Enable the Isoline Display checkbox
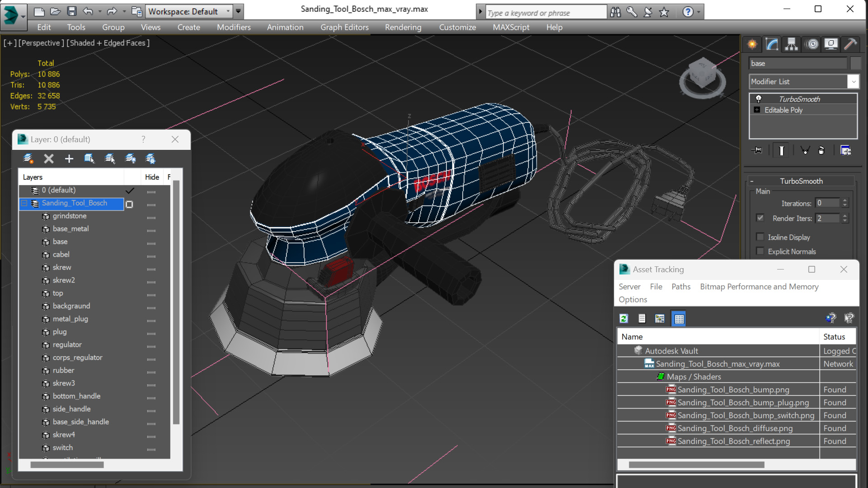This screenshot has height=488, width=868. [x=760, y=237]
